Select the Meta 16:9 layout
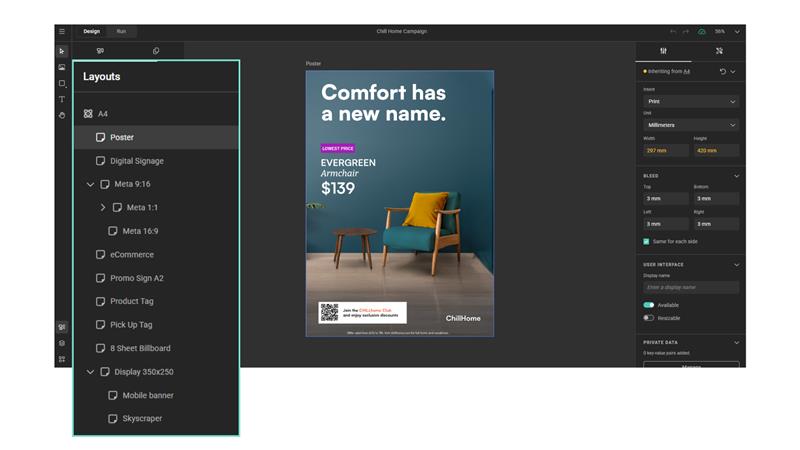Image resolution: width=800 pixels, height=450 pixels. [x=156, y=231]
